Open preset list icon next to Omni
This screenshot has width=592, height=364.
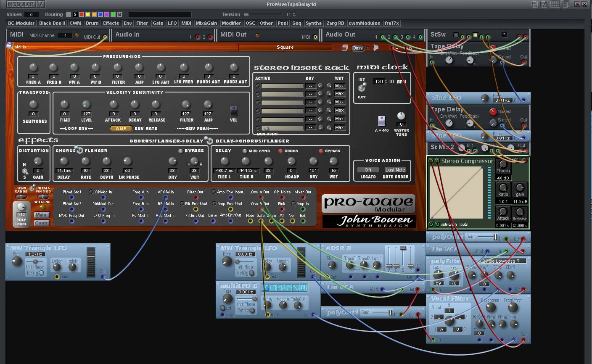point(345,48)
